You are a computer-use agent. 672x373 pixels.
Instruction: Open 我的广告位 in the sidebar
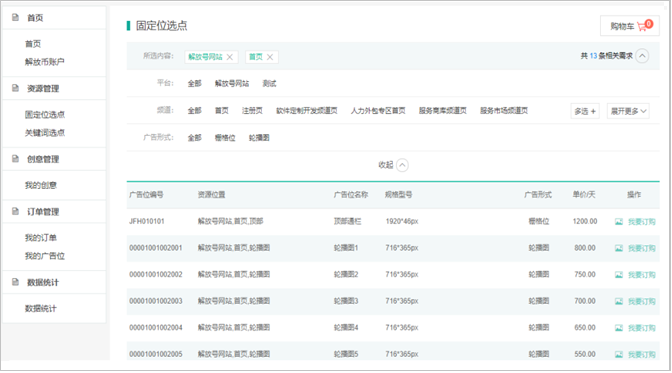point(45,256)
